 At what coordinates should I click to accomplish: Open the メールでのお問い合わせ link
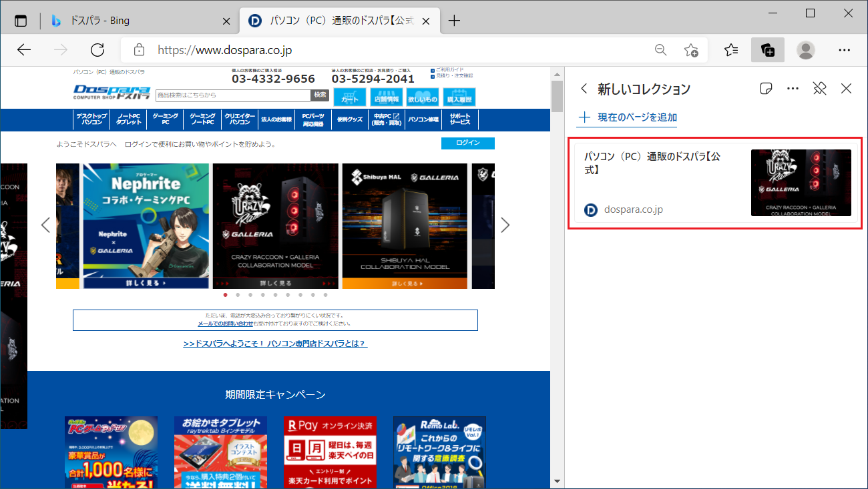[225, 323]
